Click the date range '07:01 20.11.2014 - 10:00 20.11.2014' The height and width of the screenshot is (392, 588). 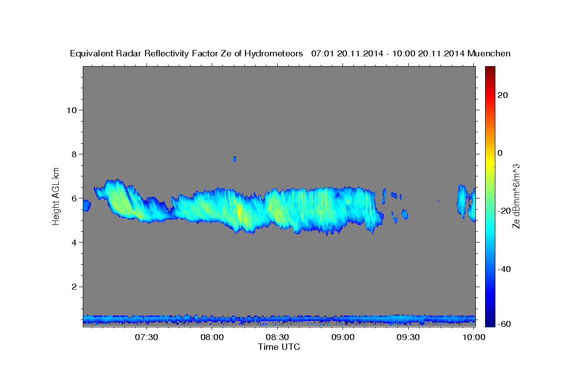(x=388, y=53)
